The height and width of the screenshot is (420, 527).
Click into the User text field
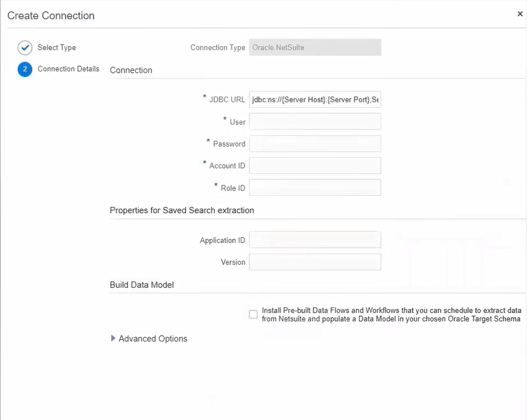[x=315, y=122]
